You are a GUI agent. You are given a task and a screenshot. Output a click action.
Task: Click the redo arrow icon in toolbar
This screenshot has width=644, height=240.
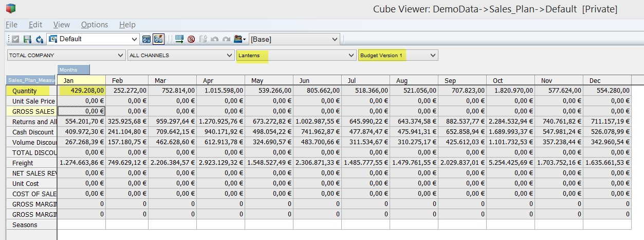[226, 39]
